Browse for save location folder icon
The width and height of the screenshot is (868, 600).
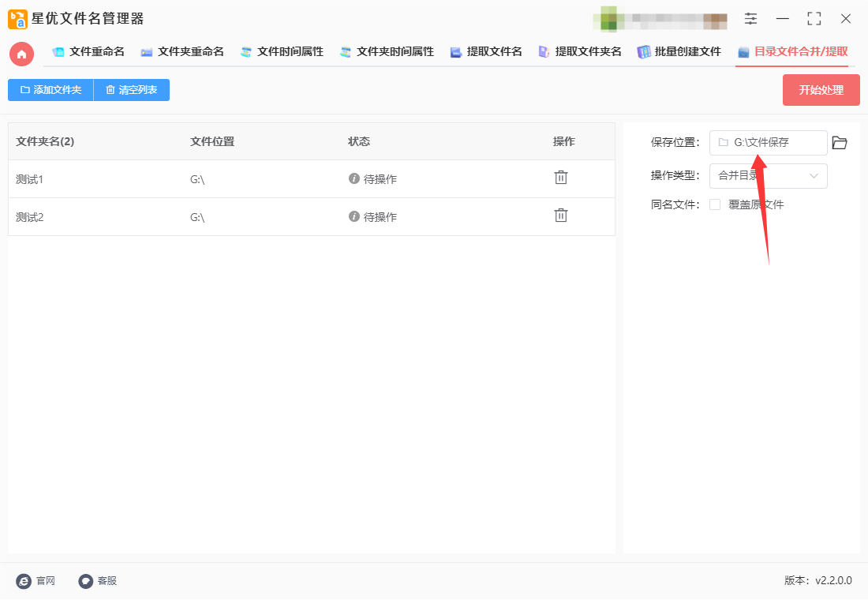[840, 142]
